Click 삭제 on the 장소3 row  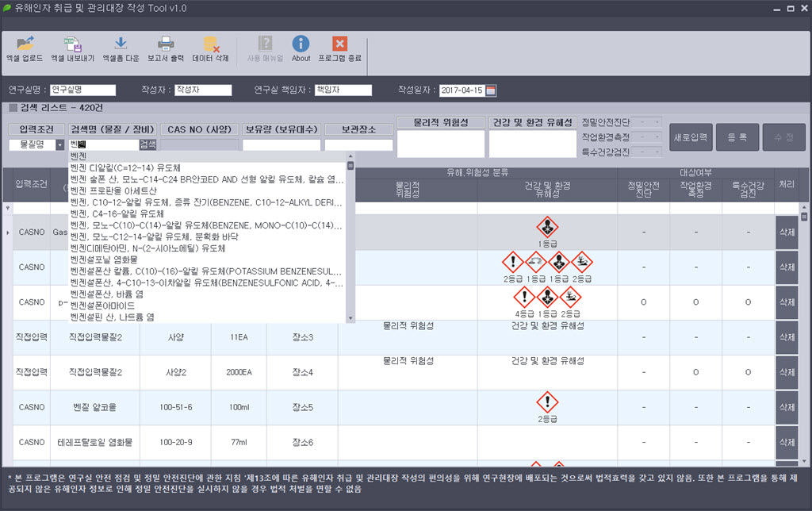pyautogui.click(x=787, y=337)
